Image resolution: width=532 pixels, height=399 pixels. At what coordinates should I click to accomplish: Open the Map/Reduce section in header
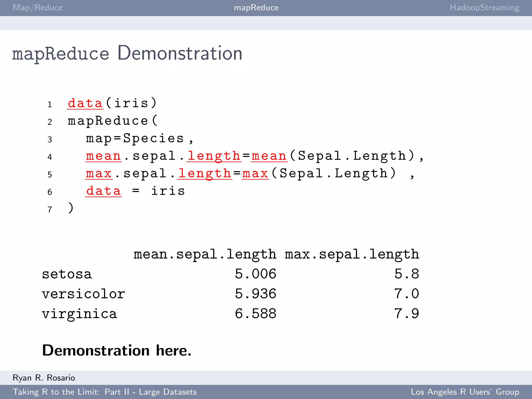(x=38, y=8)
